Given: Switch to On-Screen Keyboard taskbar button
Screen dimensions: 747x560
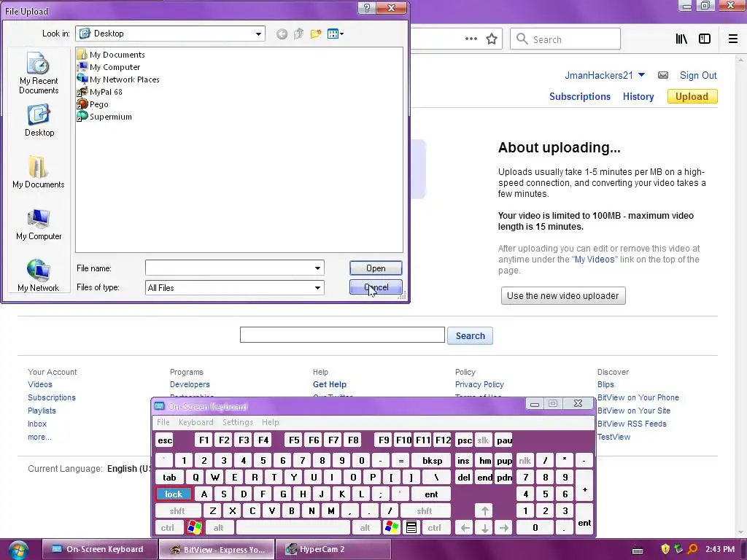Looking at the screenshot, I should [x=99, y=549].
